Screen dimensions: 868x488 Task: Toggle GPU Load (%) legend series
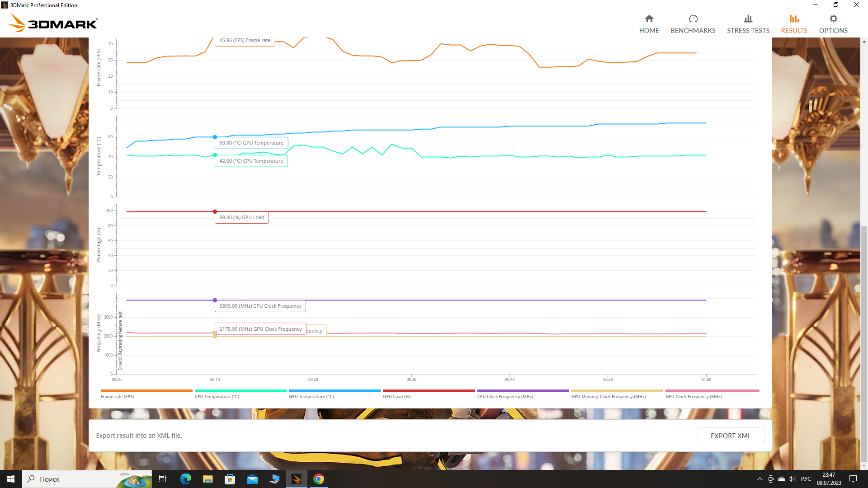(x=396, y=397)
